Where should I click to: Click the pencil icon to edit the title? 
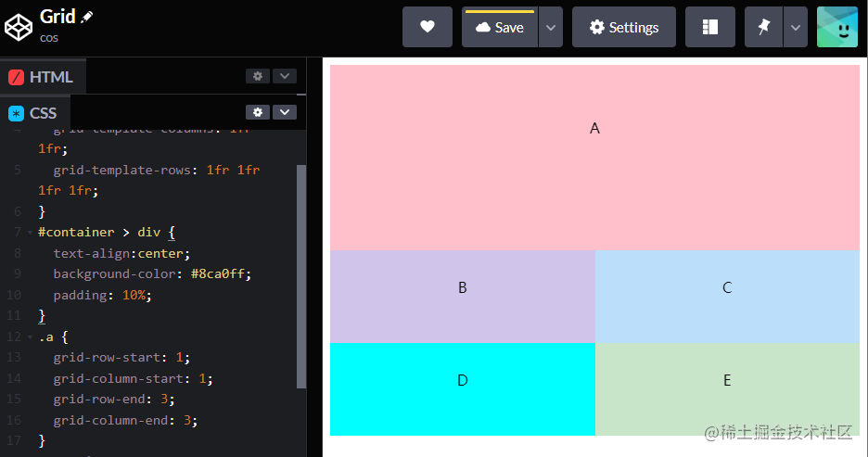[87, 18]
